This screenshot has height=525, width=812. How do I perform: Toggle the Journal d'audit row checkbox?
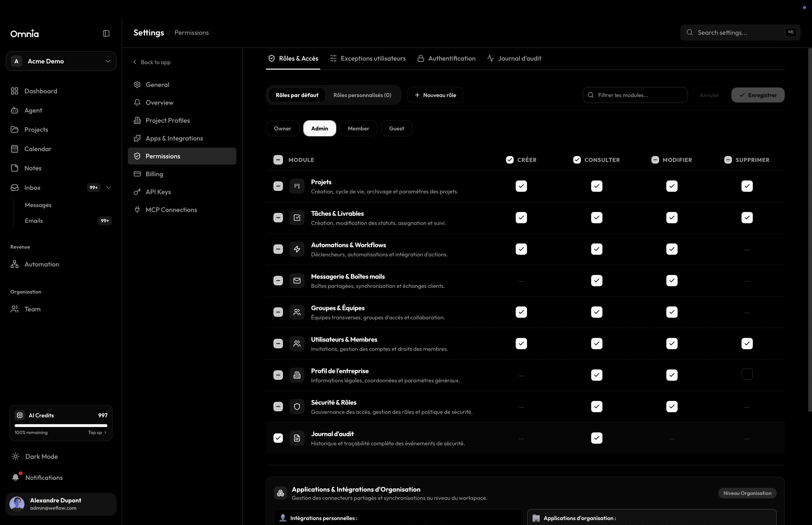pos(278,438)
